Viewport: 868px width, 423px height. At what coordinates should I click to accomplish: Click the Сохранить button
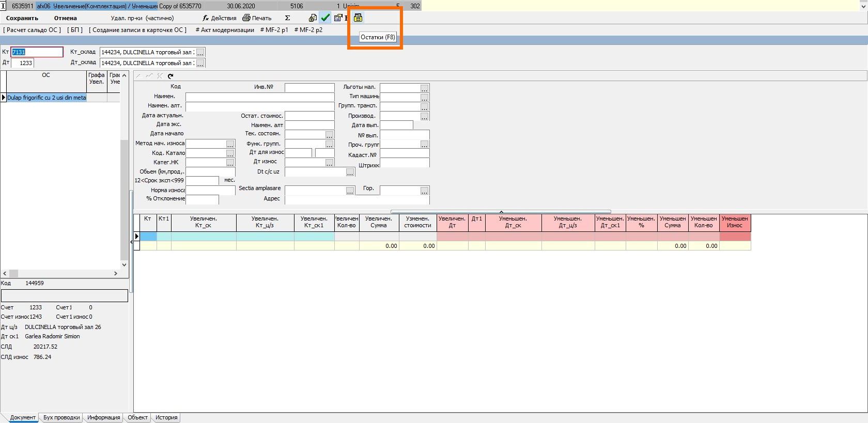point(22,18)
